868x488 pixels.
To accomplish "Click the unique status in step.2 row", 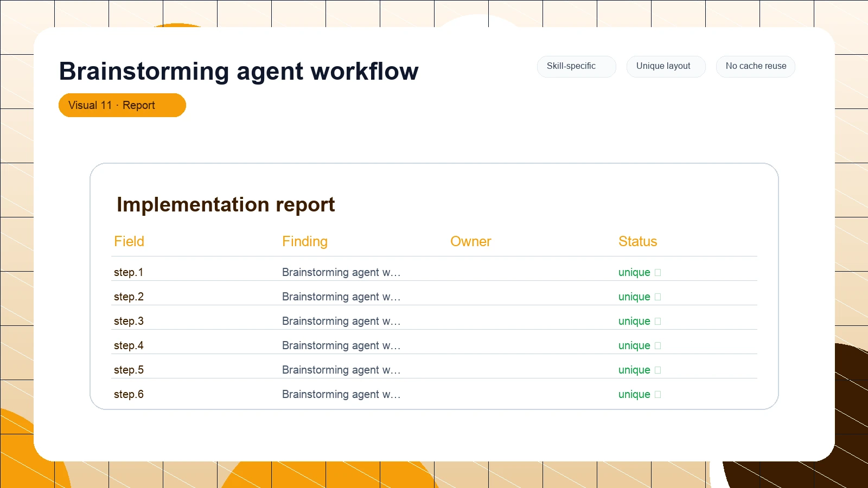I will pos(634,297).
